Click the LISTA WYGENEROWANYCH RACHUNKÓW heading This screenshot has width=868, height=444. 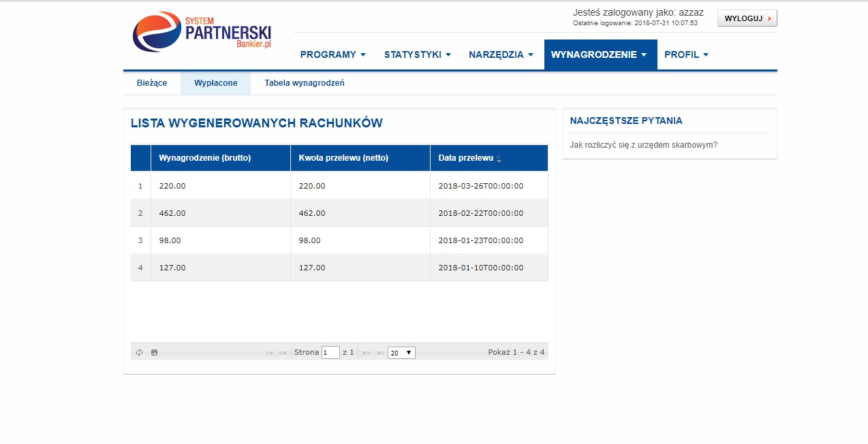click(x=257, y=123)
